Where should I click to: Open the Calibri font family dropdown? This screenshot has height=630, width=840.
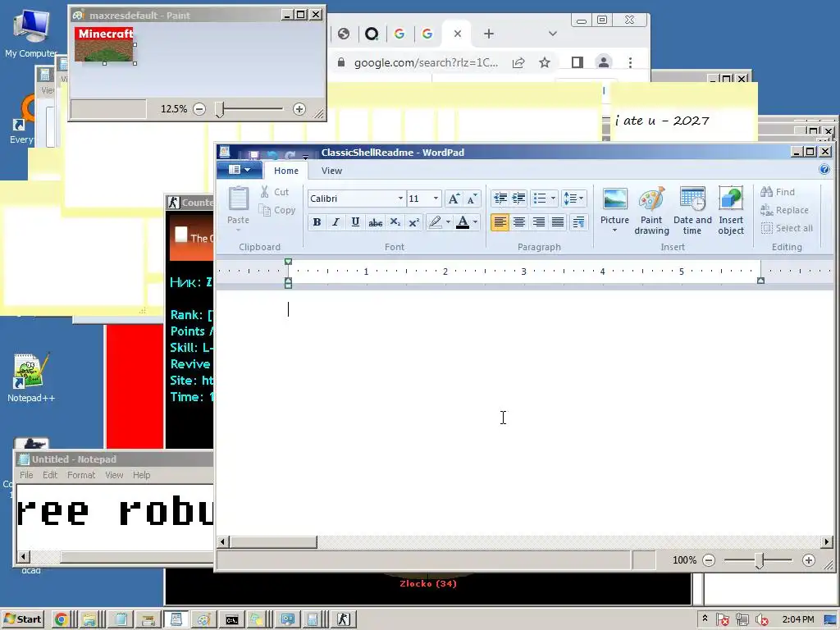[400, 199]
